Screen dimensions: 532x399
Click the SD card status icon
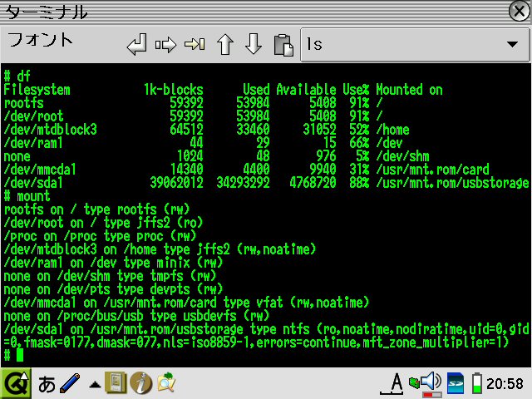pos(456,383)
